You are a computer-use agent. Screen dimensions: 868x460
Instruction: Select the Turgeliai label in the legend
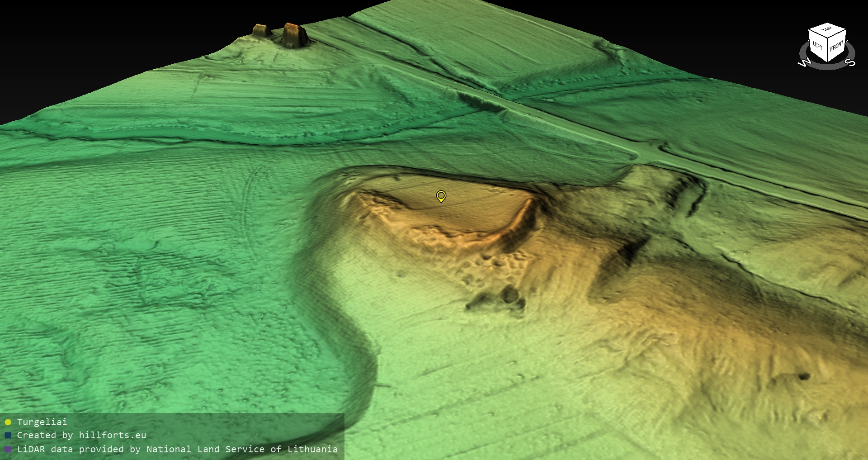[42, 422]
